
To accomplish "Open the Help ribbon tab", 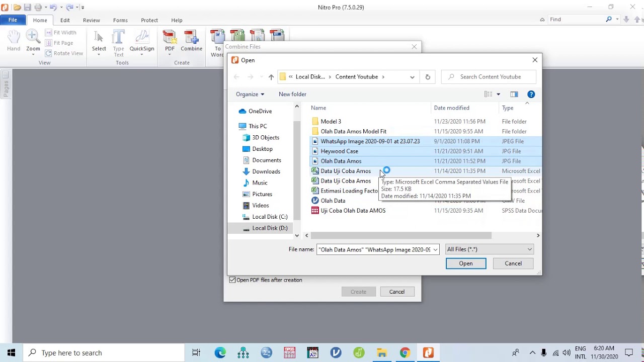I will (x=177, y=20).
